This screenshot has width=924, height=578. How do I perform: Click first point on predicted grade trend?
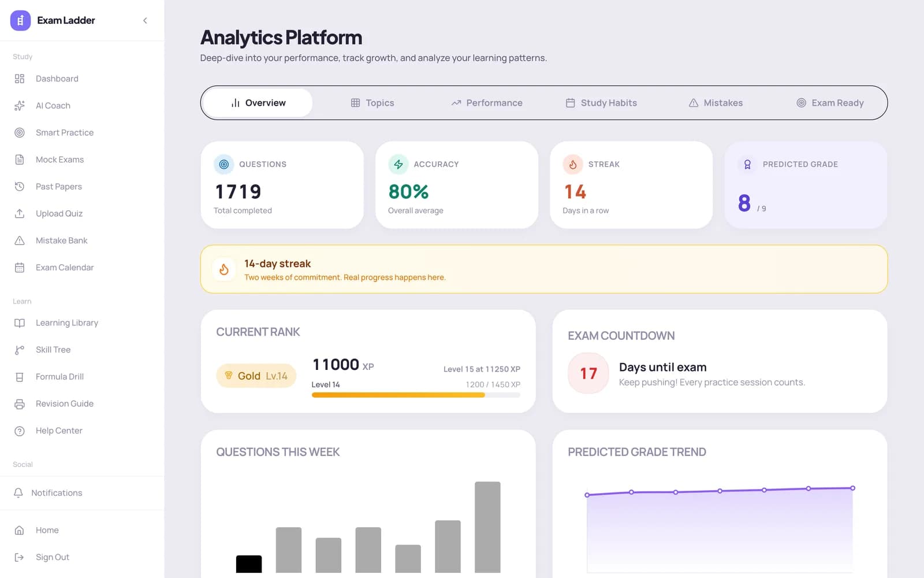587,495
